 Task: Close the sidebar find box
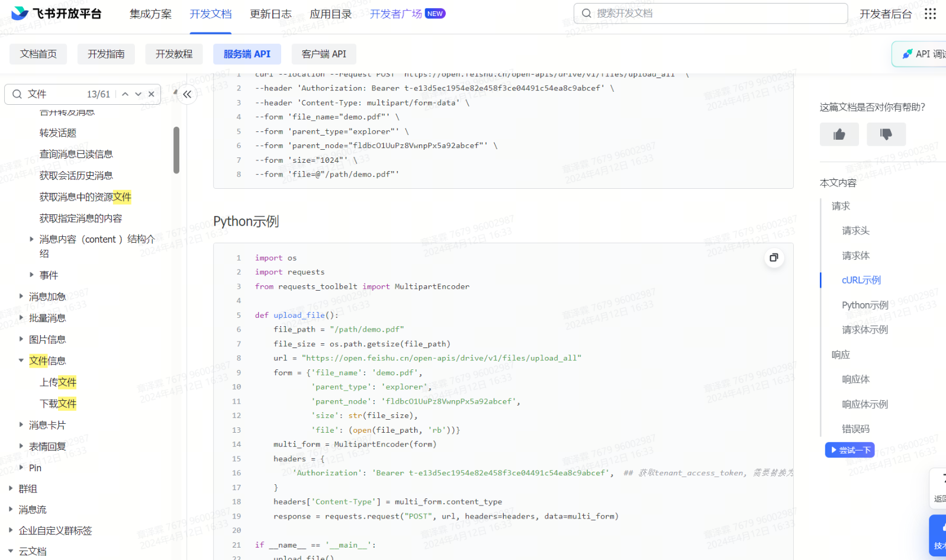tap(152, 94)
